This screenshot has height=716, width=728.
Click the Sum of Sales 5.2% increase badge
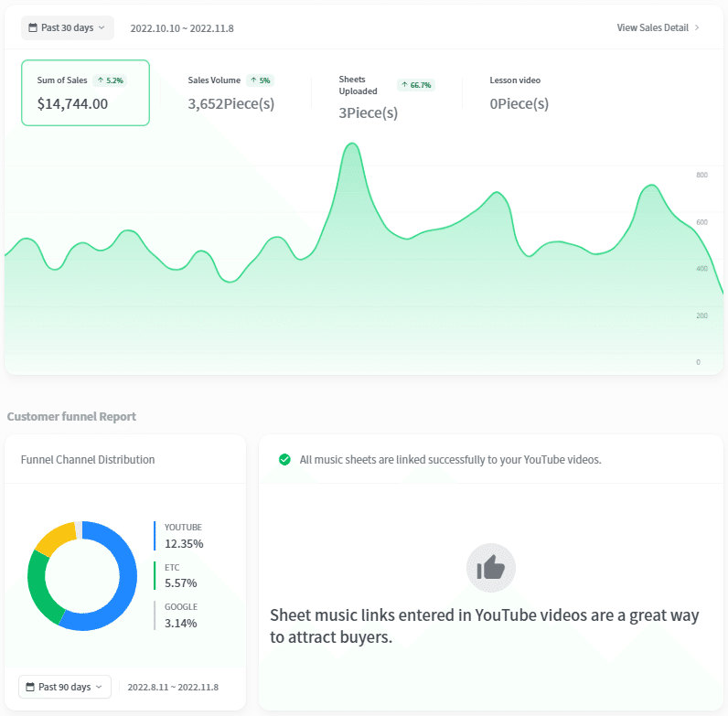tap(110, 80)
